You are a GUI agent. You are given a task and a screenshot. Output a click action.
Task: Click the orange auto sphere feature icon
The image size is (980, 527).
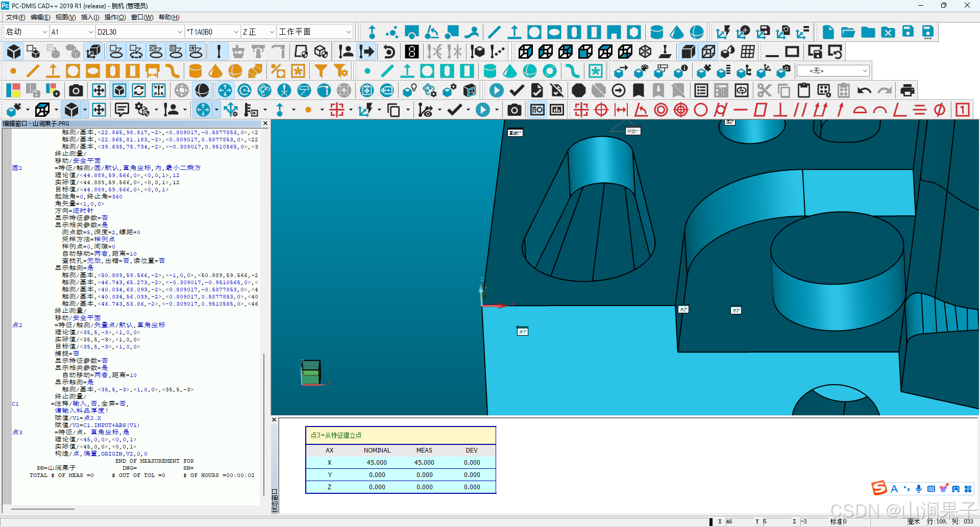(x=235, y=71)
